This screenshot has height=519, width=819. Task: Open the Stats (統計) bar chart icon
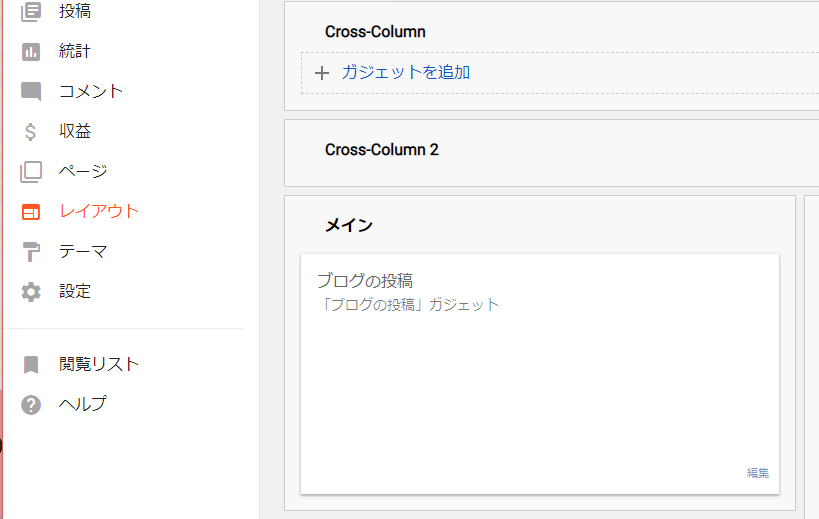[x=31, y=51]
